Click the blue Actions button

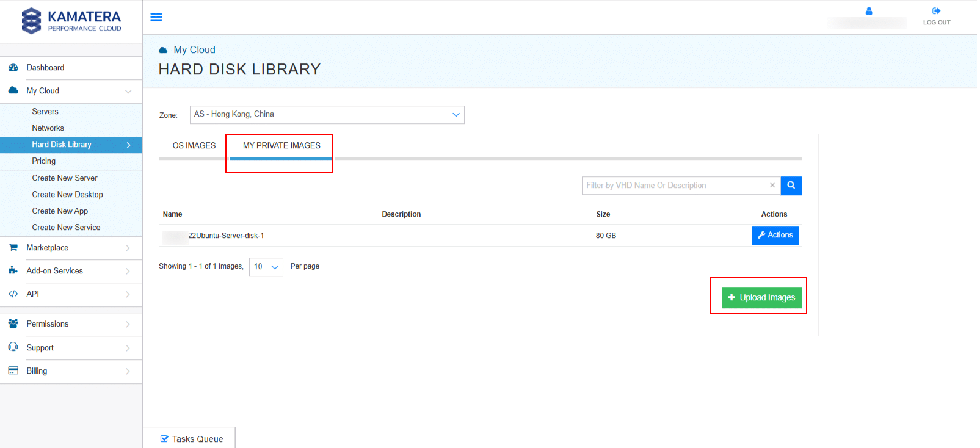pos(775,236)
